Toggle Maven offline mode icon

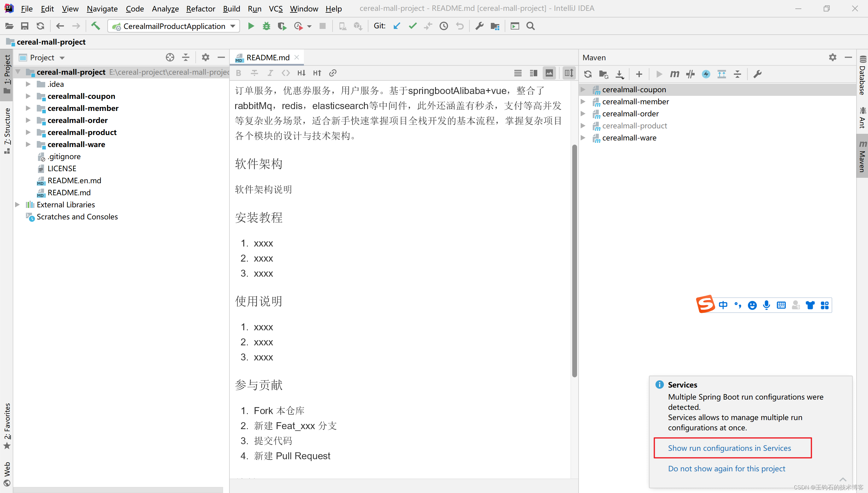point(690,74)
